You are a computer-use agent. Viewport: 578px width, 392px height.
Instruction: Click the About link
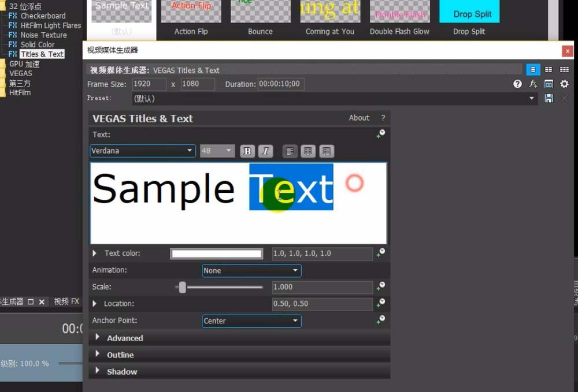point(359,118)
